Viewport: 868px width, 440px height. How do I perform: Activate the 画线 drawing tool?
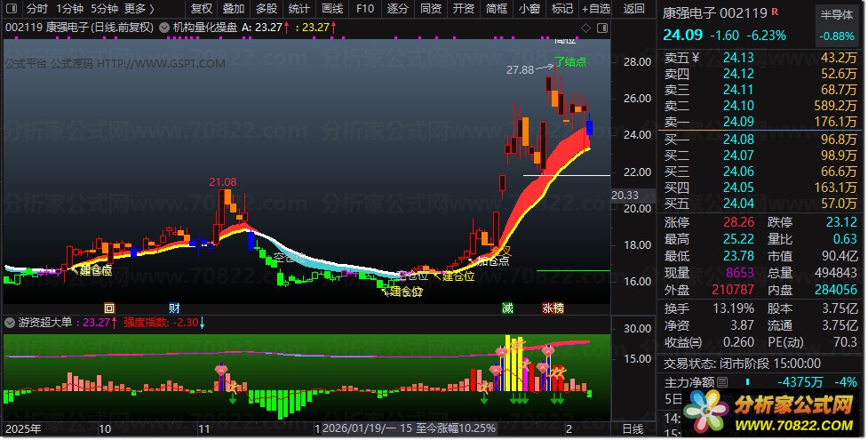tap(332, 8)
